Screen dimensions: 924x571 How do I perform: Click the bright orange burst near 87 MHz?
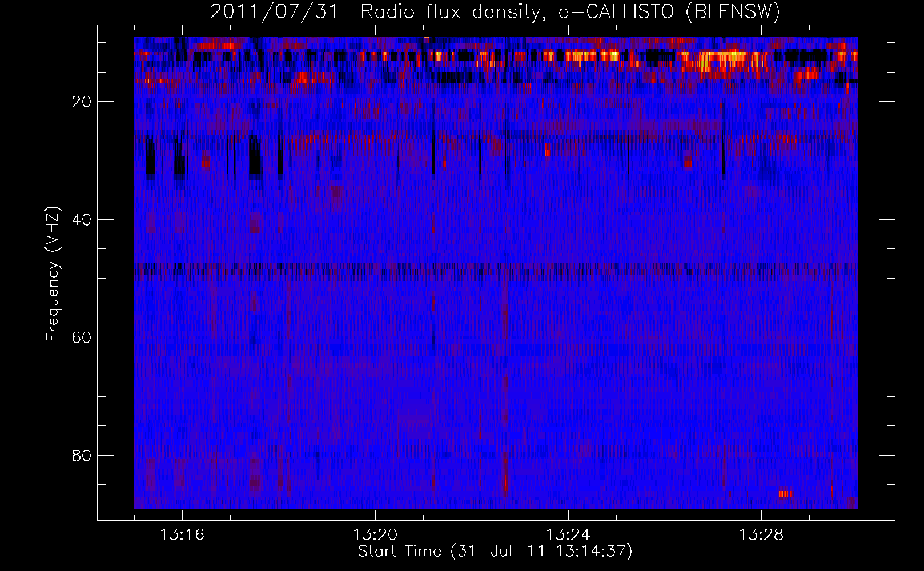[786, 494]
